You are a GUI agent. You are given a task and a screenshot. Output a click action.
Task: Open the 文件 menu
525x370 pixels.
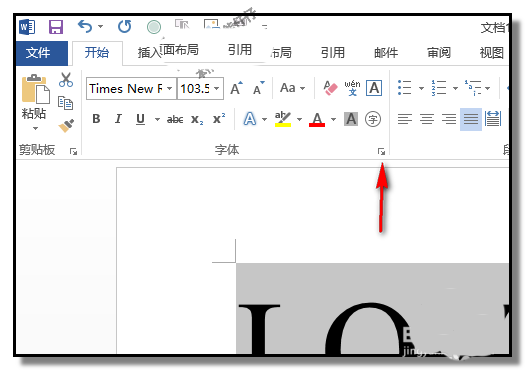tap(42, 53)
